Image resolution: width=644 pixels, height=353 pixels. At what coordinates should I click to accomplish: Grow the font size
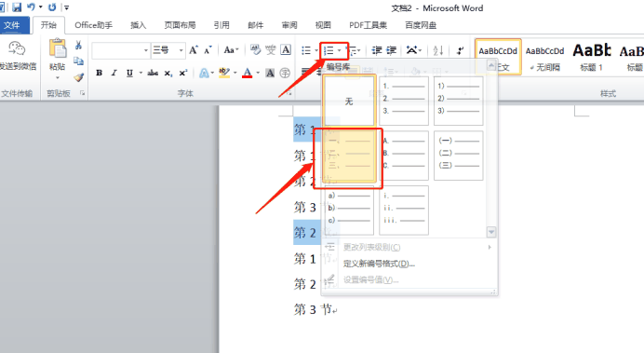[x=194, y=50]
